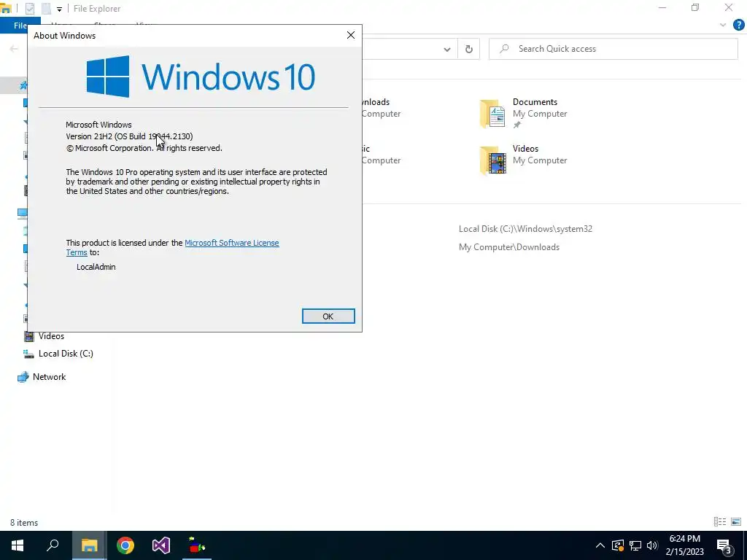747x560 pixels.
Task: Switch to large thumbnails view in status bar
Action: point(736,522)
